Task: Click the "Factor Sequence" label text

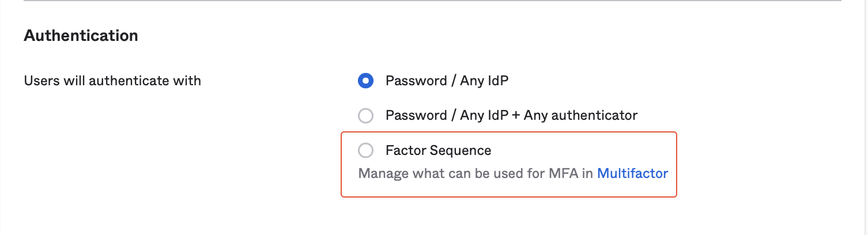Action: 438,151
